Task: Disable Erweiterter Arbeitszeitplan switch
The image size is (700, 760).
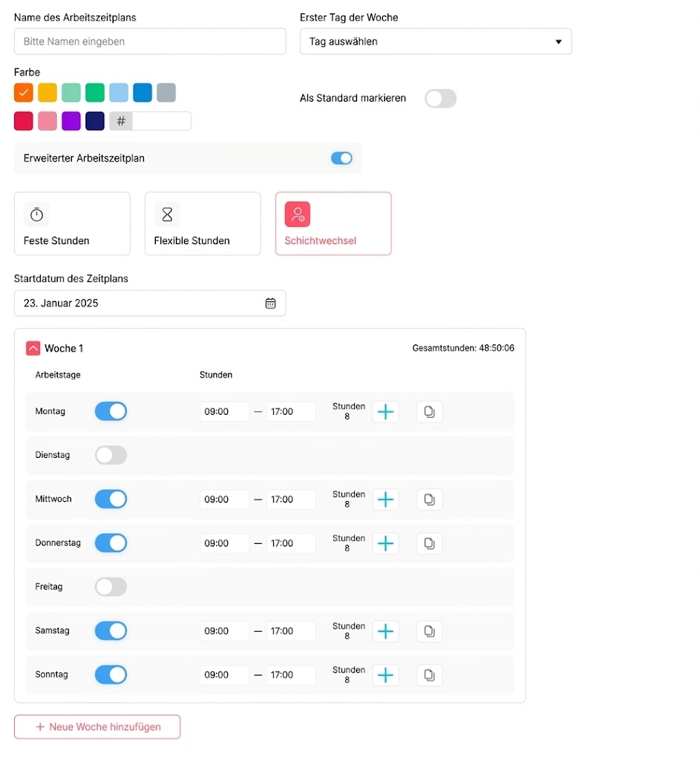Action: [341, 158]
